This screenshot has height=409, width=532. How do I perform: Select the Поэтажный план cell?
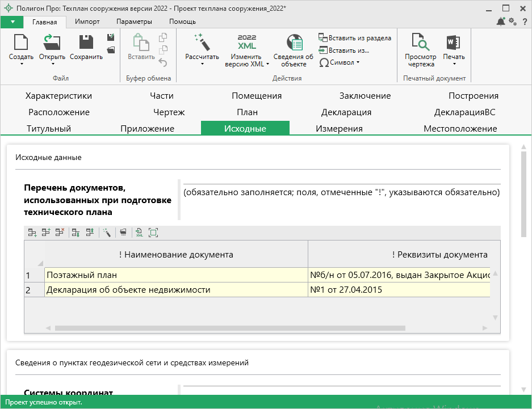(176, 275)
